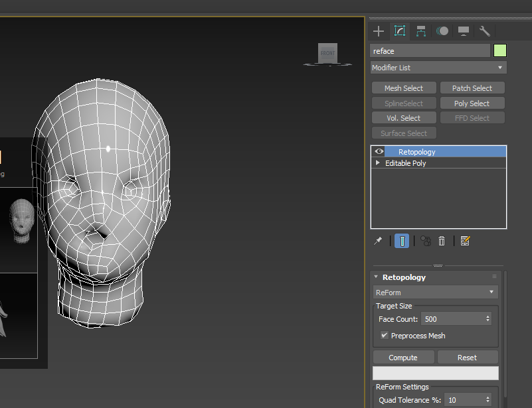Collapse the Retopology rollout

tap(377, 277)
